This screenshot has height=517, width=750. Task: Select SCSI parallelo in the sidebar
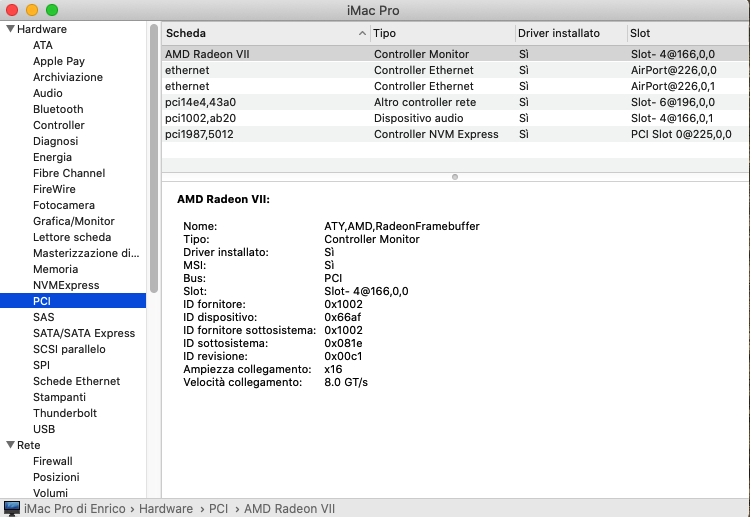click(69, 349)
